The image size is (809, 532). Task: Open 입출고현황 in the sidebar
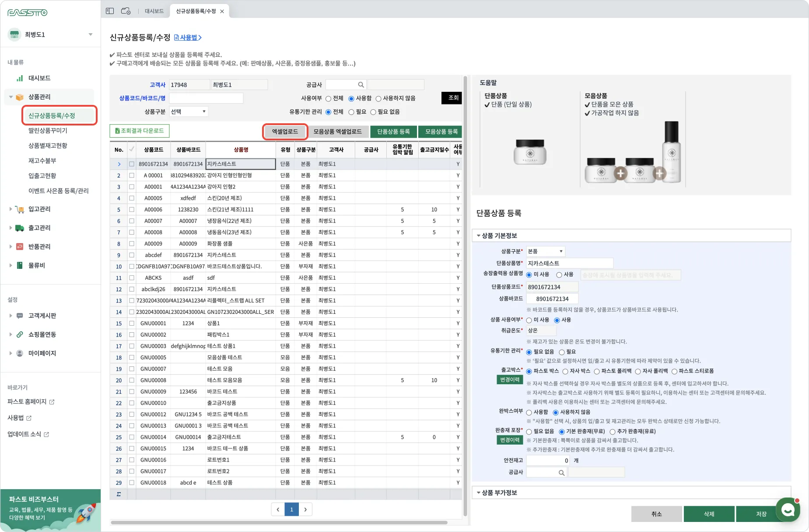click(x=42, y=176)
